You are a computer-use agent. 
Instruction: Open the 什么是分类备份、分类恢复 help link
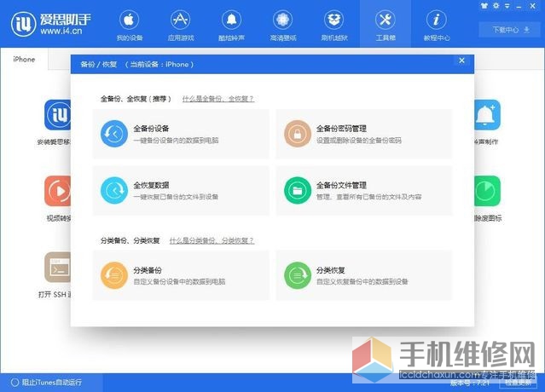tap(212, 240)
